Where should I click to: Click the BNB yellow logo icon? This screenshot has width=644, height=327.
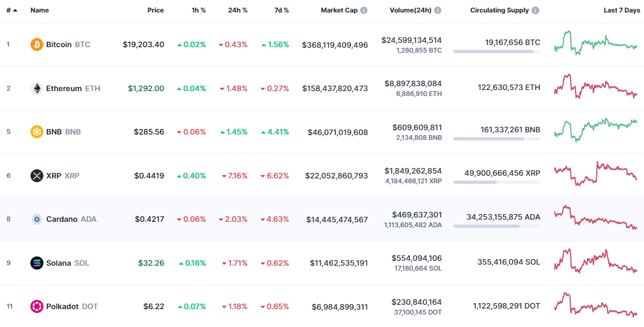[36, 132]
